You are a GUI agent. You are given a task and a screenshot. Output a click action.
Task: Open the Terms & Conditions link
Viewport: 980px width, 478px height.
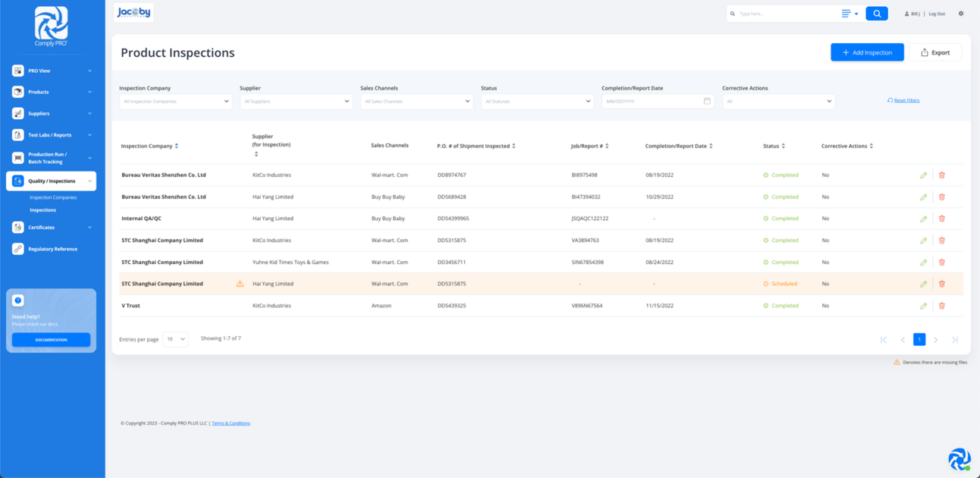tap(231, 423)
